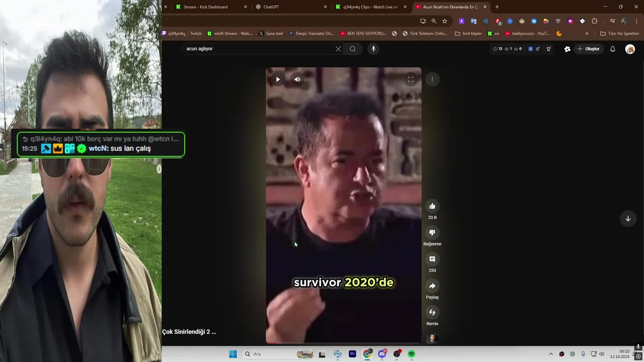Open the Extensions puzzle menu
This screenshot has height=362, width=644.
pyautogui.click(x=595, y=21)
